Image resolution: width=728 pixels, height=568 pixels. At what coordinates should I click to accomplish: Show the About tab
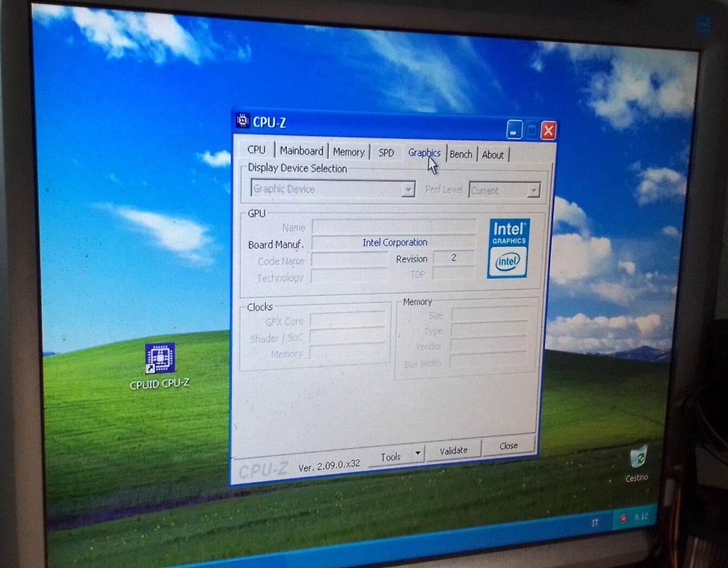point(493,155)
